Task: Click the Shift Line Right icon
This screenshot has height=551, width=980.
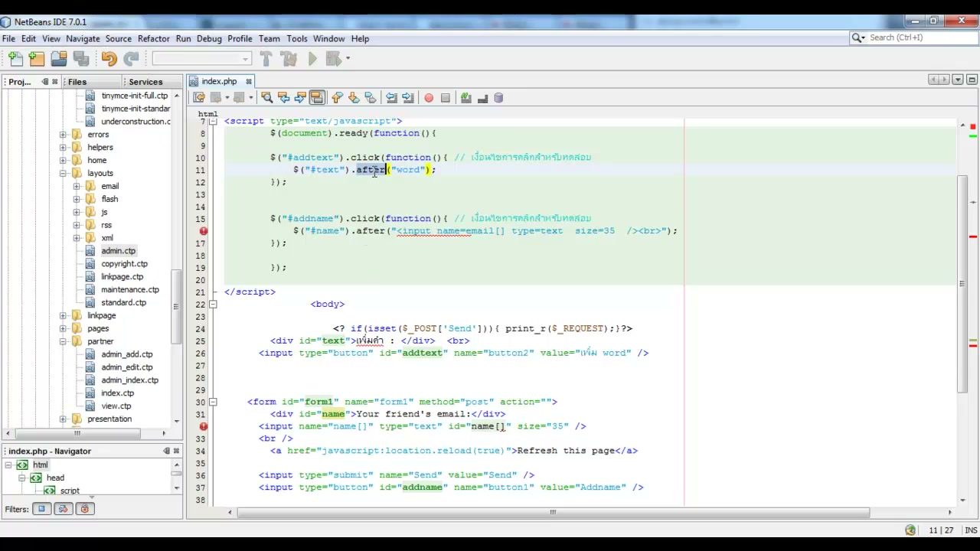Action: pyautogui.click(x=408, y=98)
